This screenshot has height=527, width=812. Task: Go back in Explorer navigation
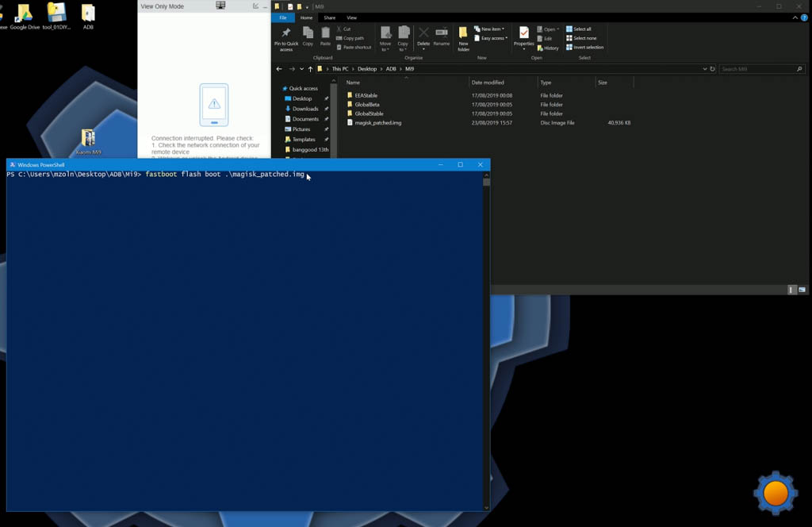click(x=279, y=69)
